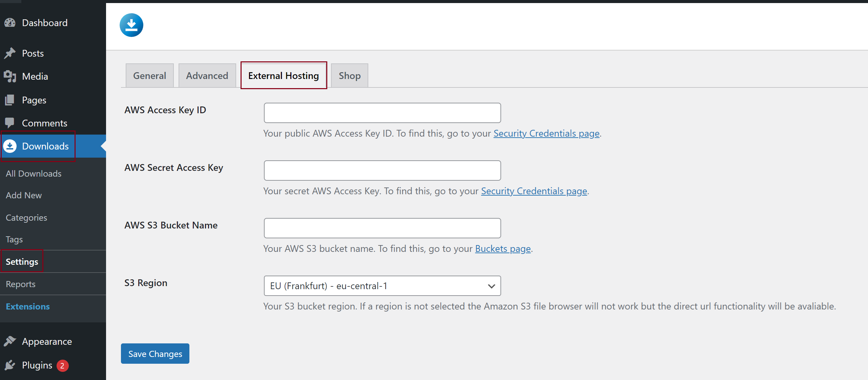Switch to the General tab

149,76
